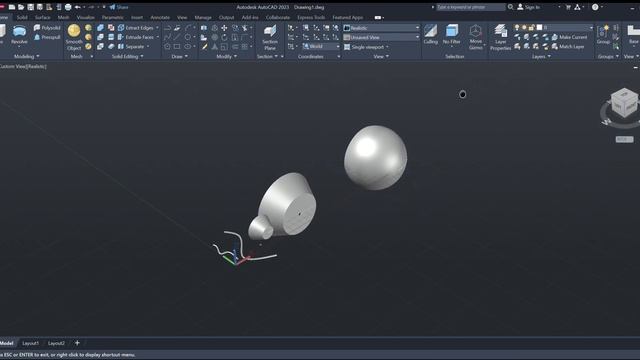Viewport: 640px width, 360px height.
Task: Toggle the layer lock padlock icon
Action: pyautogui.click(x=531, y=27)
